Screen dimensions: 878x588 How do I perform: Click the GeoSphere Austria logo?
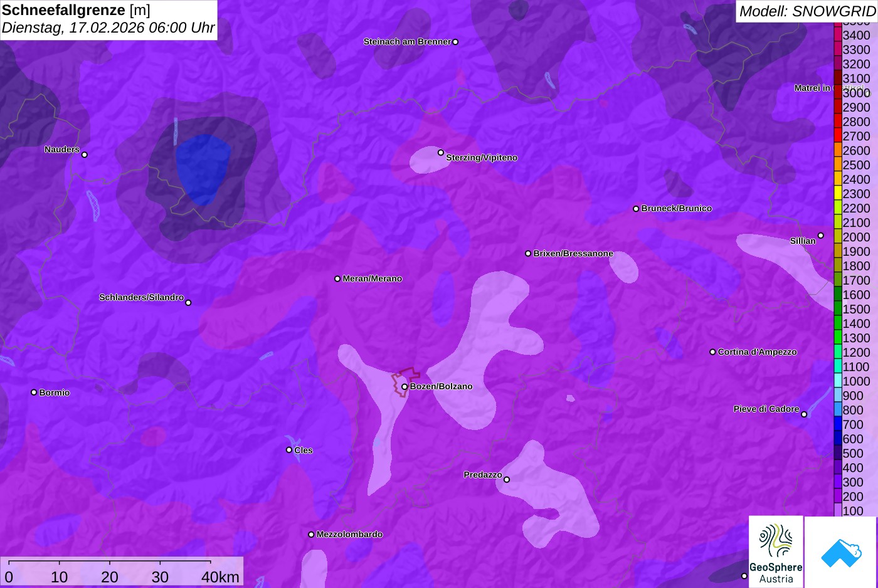click(776, 552)
